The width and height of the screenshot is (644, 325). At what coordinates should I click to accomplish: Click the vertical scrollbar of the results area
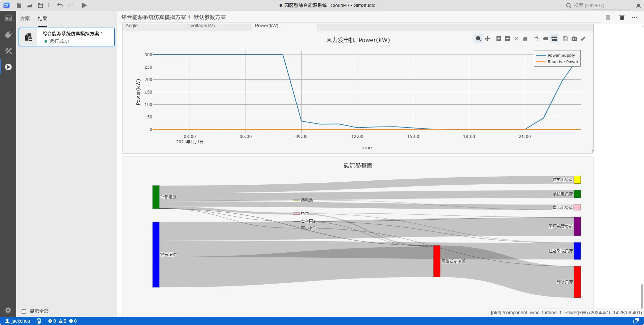point(642,296)
